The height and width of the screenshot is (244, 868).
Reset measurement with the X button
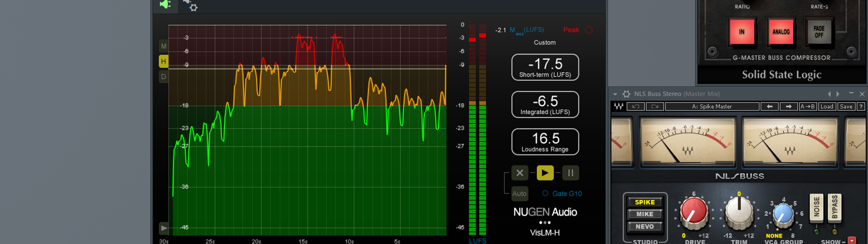tap(520, 173)
